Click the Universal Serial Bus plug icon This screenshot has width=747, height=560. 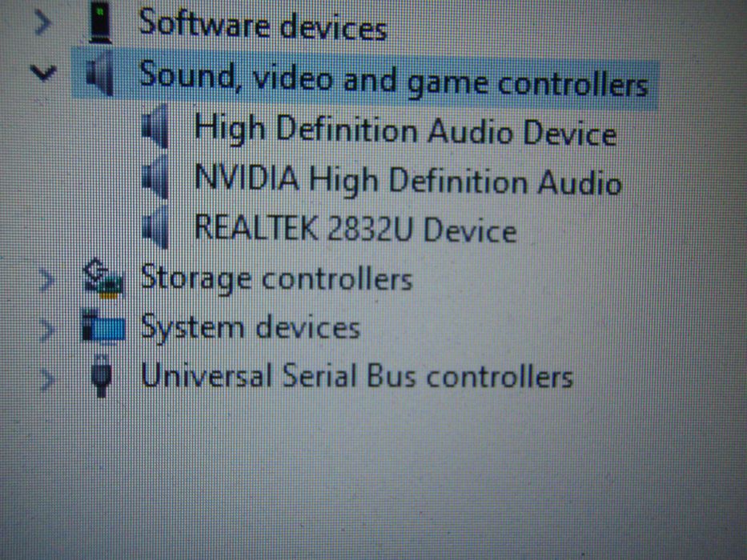[102, 376]
